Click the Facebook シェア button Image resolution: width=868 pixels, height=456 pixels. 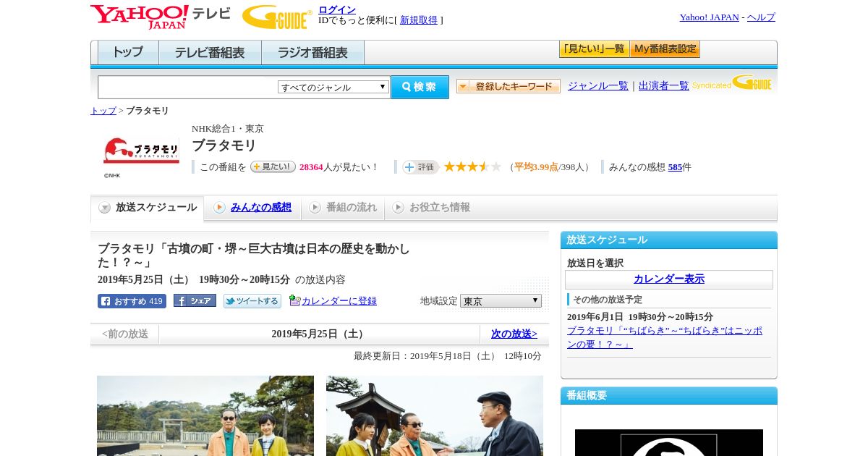195,301
